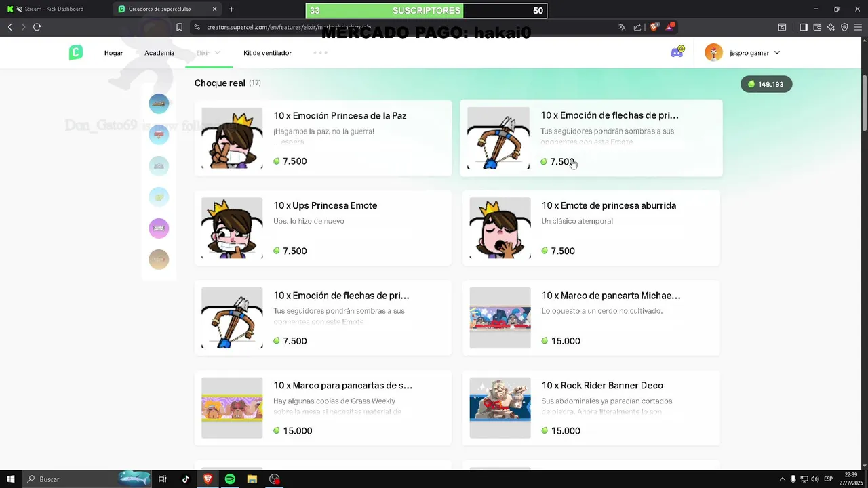Click the network icon in system tray
Viewport: 868px width, 488px height.
point(804,479)
